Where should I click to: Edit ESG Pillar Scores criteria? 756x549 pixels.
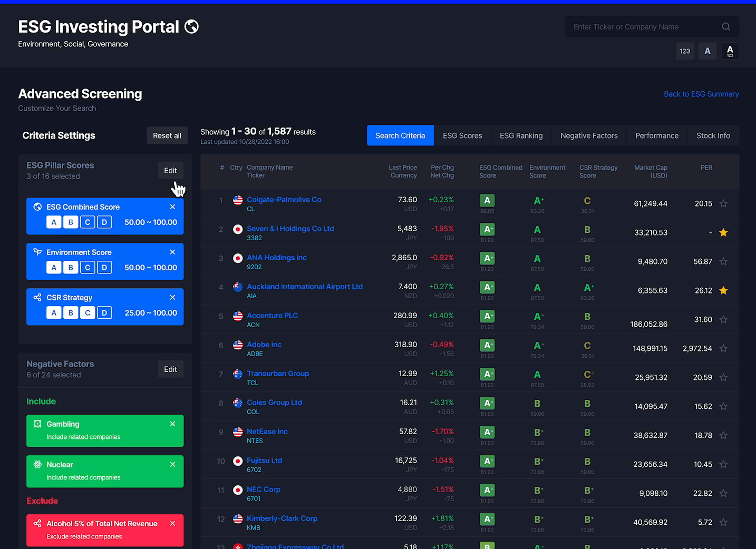click(170, 170)
